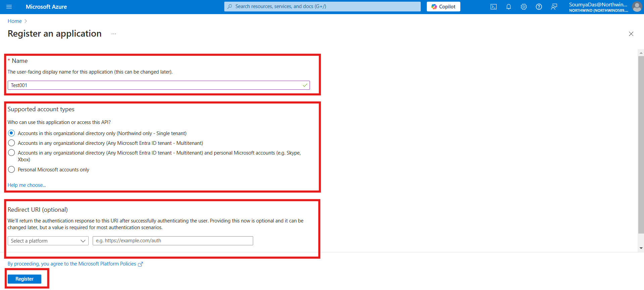This screenshot has width=644, height=290.
Task: Go to Home breadcrumb
Action: click(15, 21)
